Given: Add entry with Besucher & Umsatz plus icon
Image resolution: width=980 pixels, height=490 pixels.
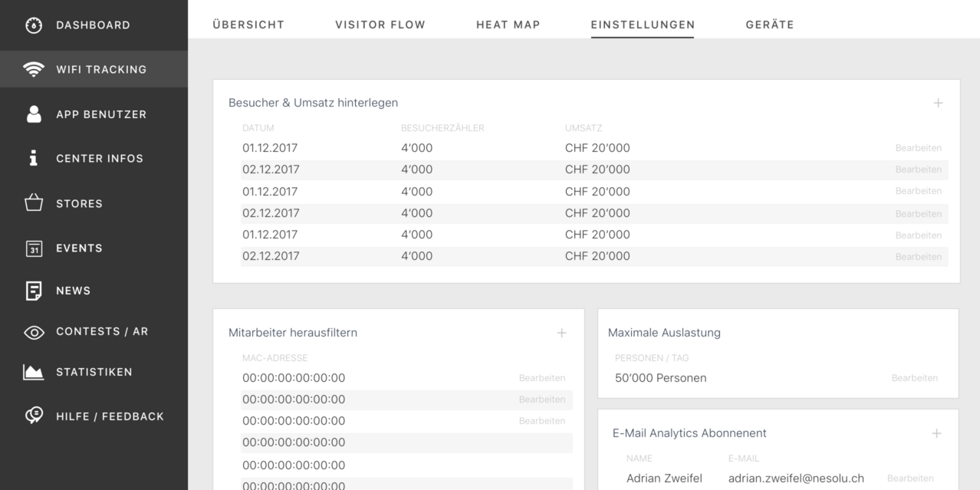Looking at the screenshot, I should (x=938, y=103).
